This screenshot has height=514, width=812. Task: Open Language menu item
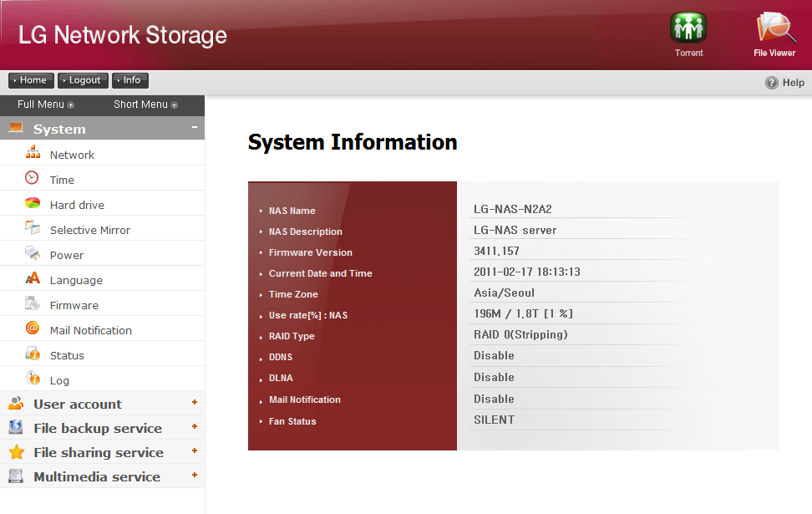click(76, 280)
